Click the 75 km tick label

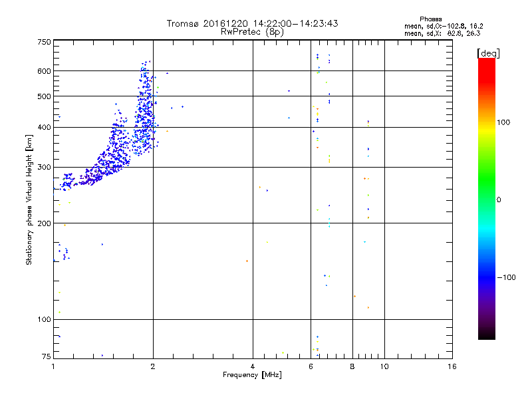click(47, 356)
